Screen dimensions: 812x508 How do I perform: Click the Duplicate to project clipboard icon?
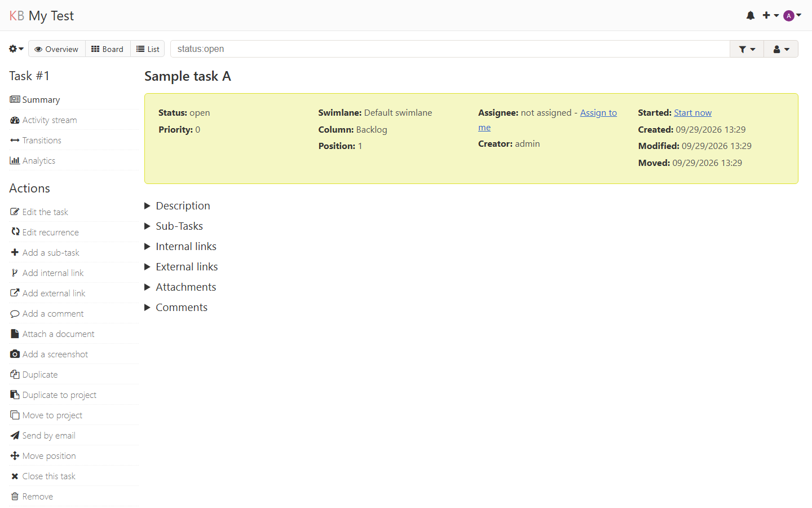pyautogui.click(x=15, y=395)
